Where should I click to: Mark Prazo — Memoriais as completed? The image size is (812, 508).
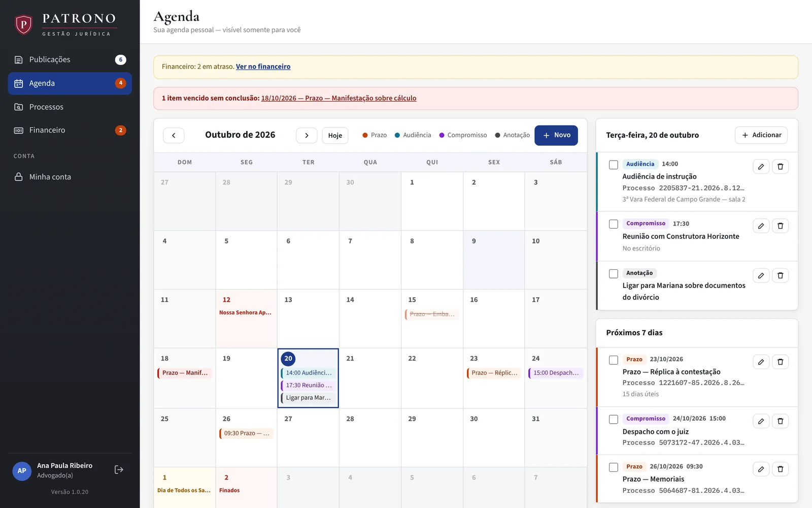pos(613,467)
